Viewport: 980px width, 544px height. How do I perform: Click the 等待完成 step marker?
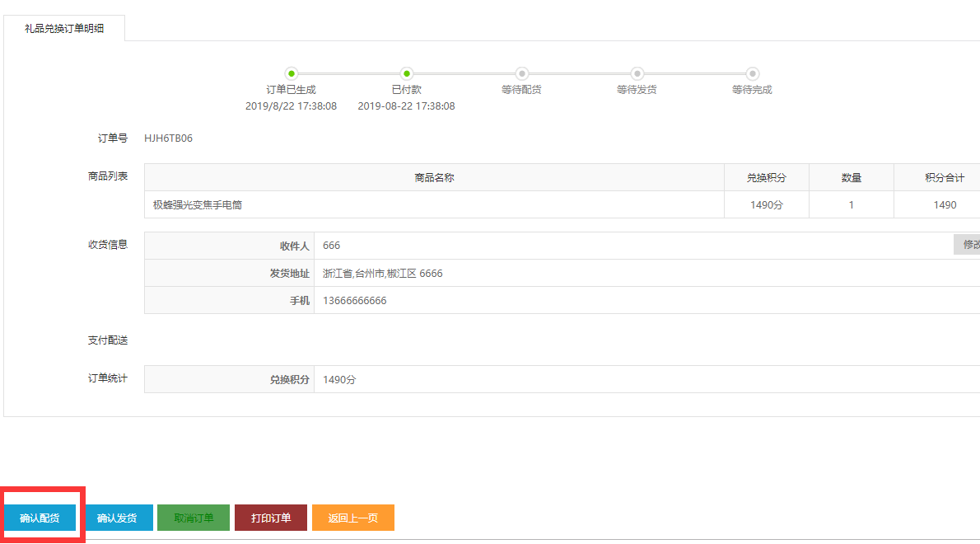pyautogui.click(x=753, y=74)
